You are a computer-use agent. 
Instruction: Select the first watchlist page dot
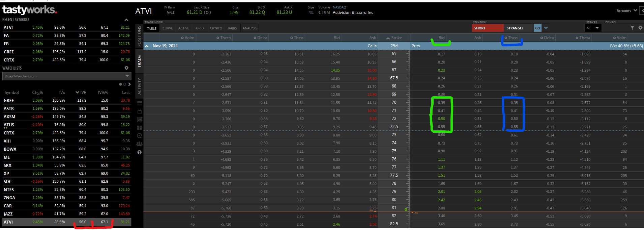(120, 84)
